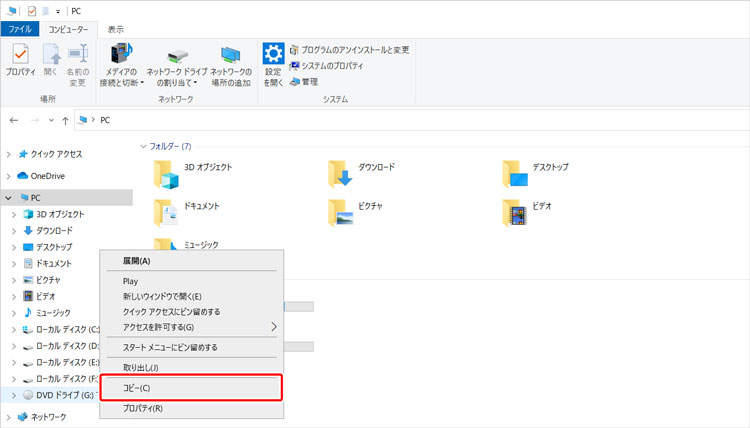Image resolution: width=750 pixels, height=428 pixels.
Task: Switch to the 表示 ribbon tab
Action: [x=115, y=29]
